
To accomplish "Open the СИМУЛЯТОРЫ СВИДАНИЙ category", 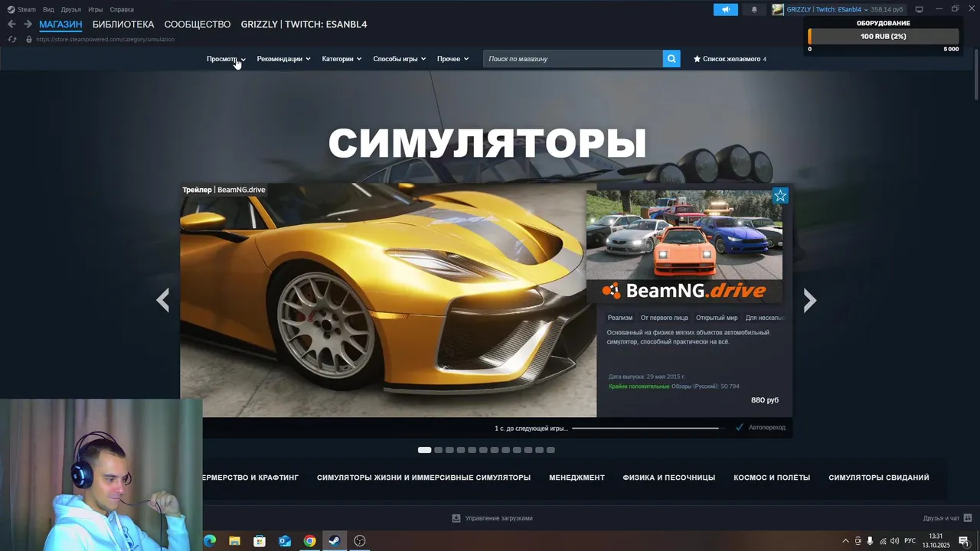I will coord(879,478).
